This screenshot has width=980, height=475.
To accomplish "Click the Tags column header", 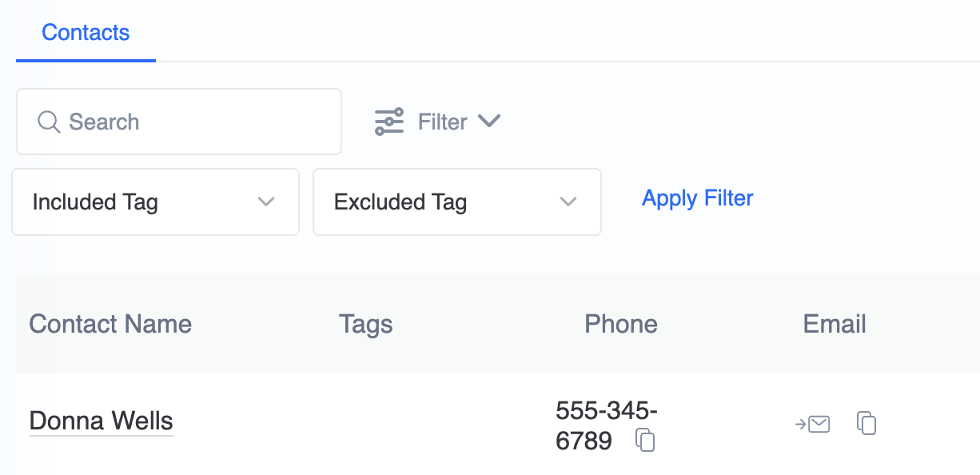I will point(365,324).
